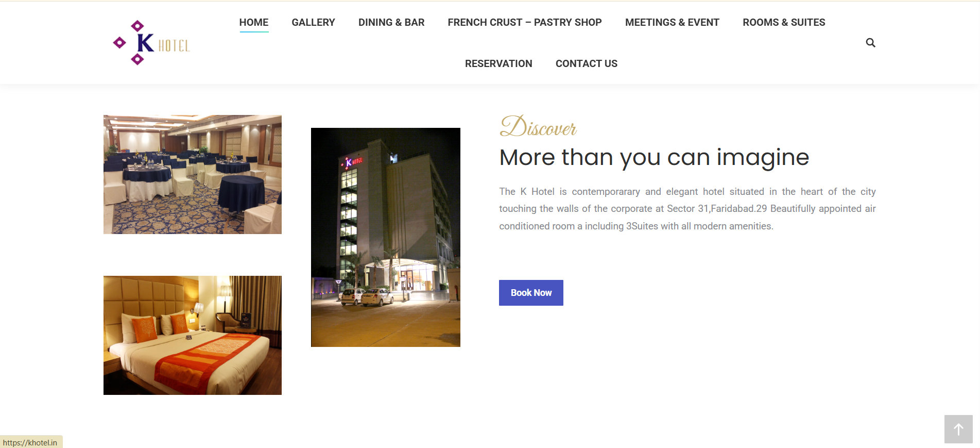Click the K Hotel logo
This screenshot has height=448, width=980.
(x=151, y=43)
